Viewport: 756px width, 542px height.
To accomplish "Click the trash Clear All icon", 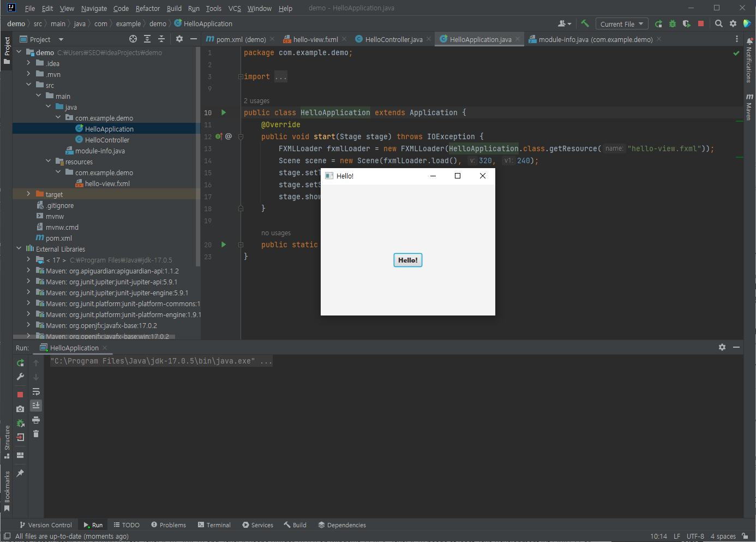I will click(36, 434).
